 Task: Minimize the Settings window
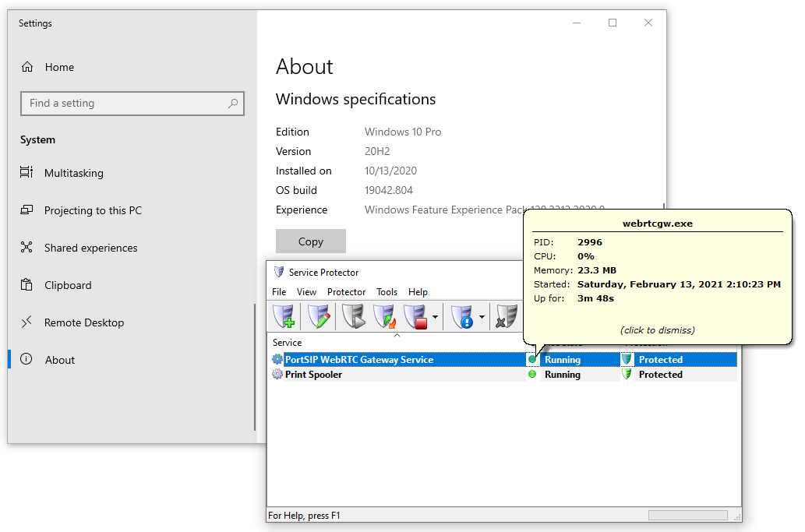click(577, 23)
